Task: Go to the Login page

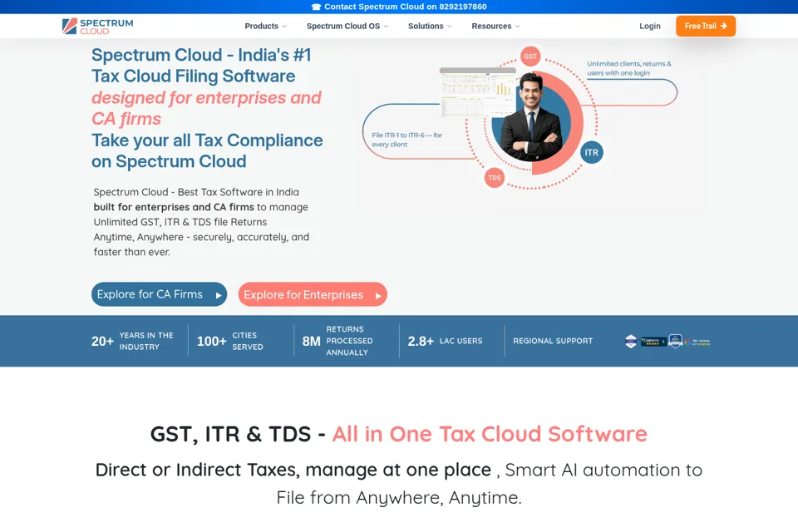Action: (650, 26)
